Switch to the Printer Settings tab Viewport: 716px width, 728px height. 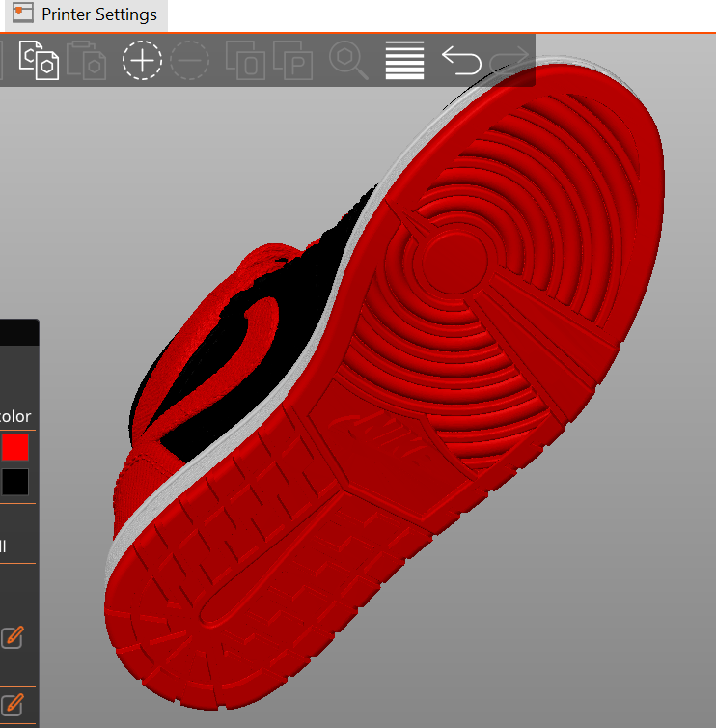98,15
